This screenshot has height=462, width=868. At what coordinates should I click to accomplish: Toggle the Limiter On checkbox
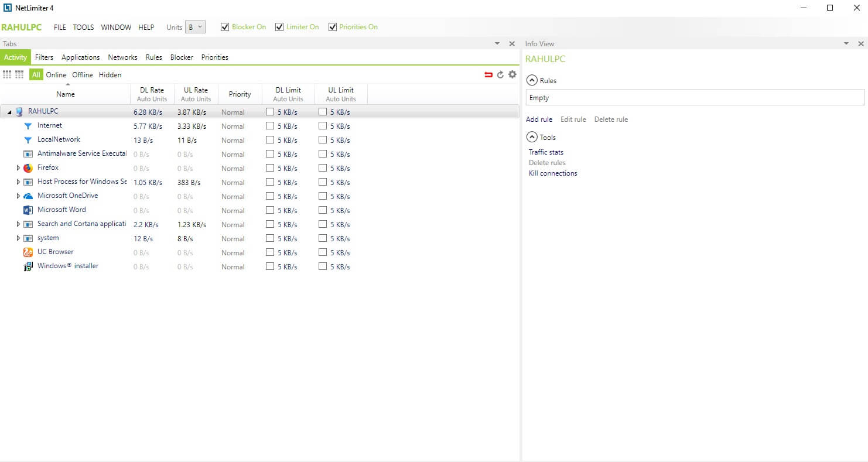click(x=279, y=27)
